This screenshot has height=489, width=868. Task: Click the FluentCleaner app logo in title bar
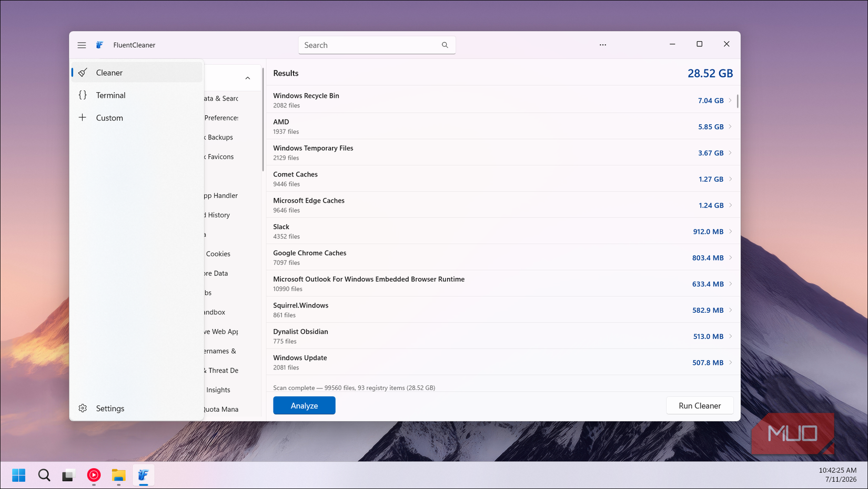point(99,45)
